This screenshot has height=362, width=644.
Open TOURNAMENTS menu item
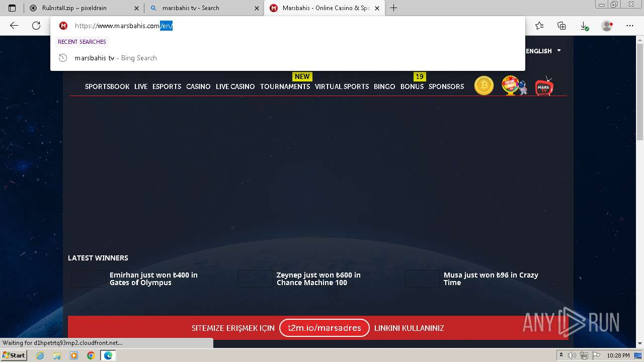(x=285, y=86)
